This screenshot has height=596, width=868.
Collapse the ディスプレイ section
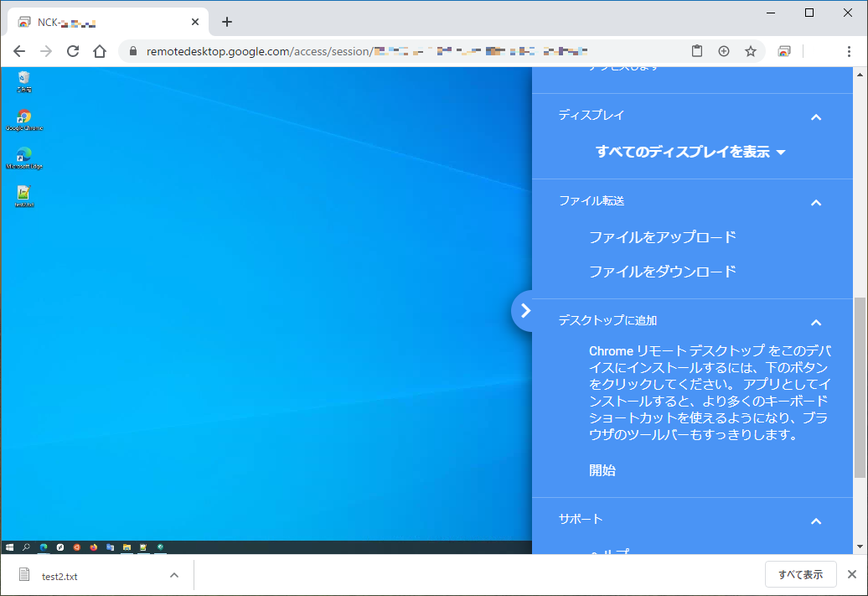coord(816,117)
